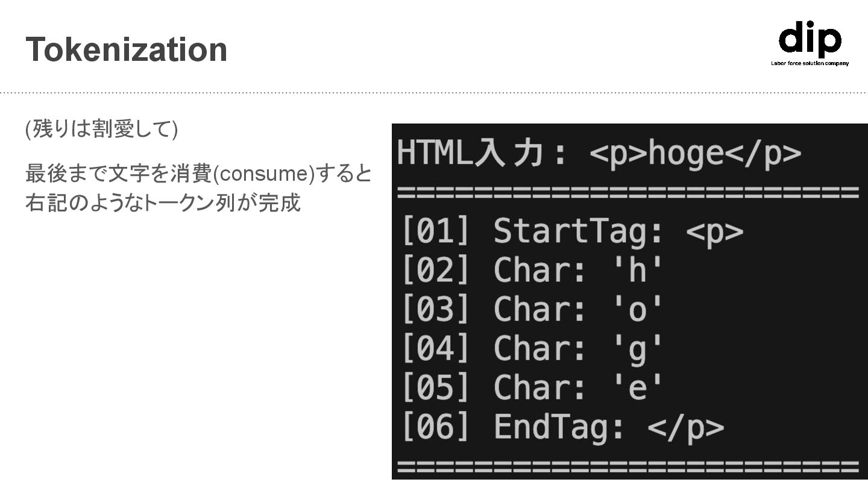Click the Labor force solution company tagline

[810, 63]
